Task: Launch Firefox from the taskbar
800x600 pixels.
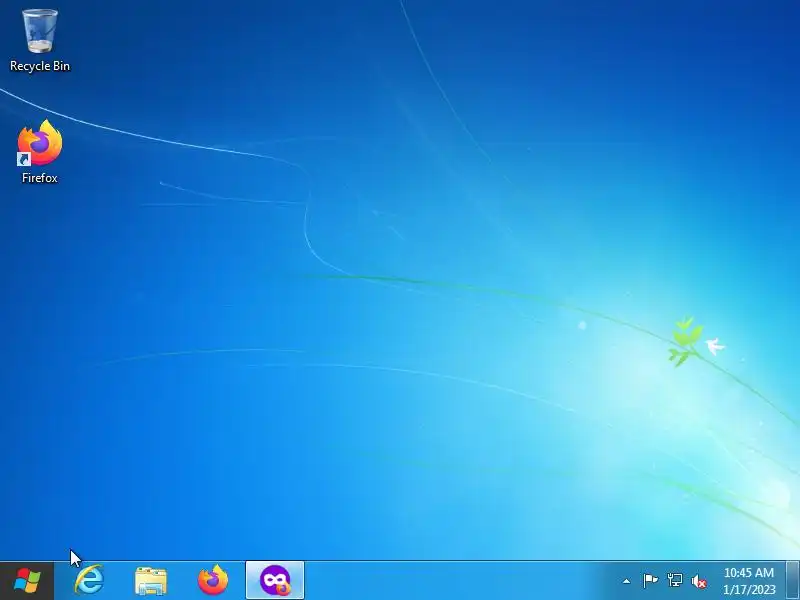Action: [213, 580]
